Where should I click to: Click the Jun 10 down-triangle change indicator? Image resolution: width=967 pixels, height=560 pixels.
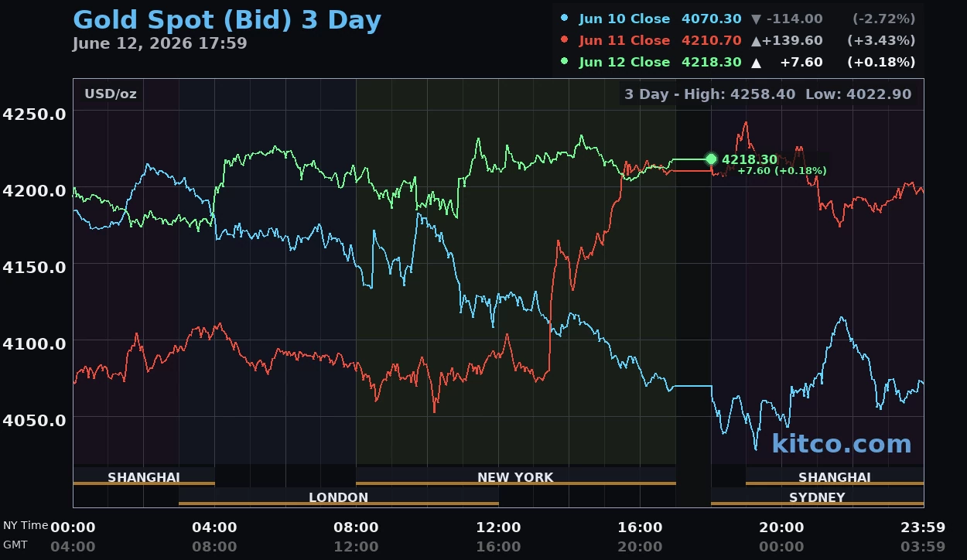(756, 19)
